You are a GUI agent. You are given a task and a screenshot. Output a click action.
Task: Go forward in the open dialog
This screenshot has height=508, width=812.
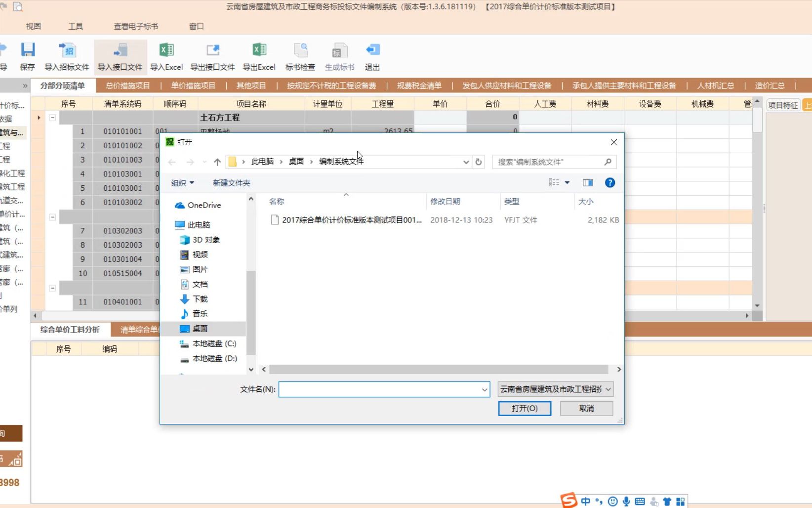click(x=190, y=162)
